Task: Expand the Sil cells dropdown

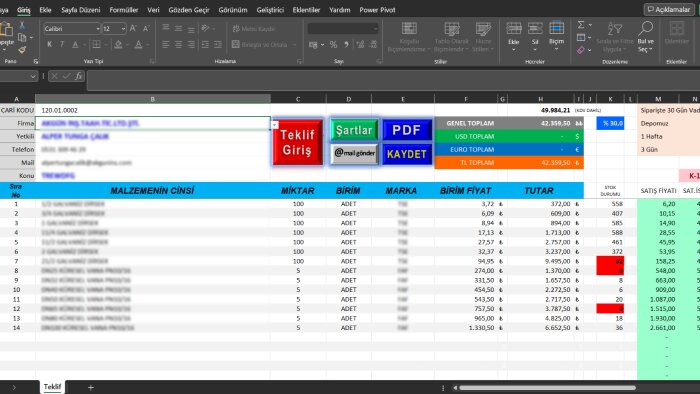Action: tap(535, 50)
